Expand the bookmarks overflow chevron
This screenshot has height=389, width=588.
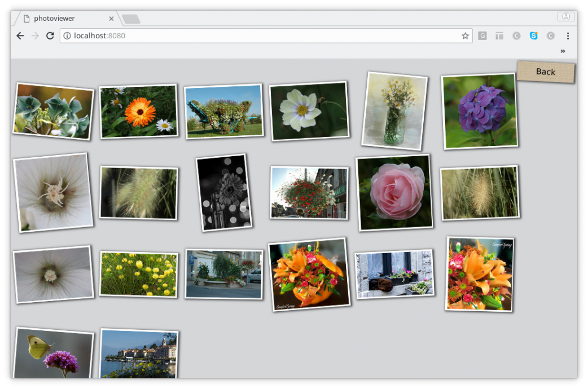click(x=563, y=51)
